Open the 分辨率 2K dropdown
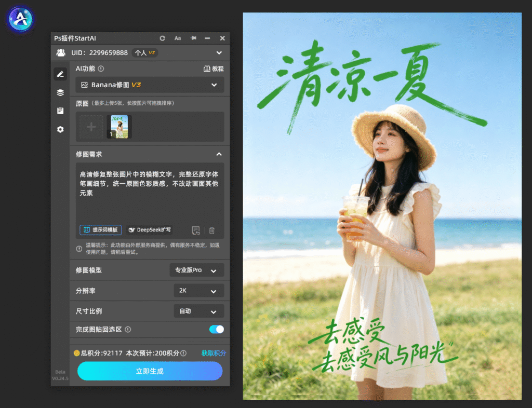The image size is (532, 408). tap(199, 291)
